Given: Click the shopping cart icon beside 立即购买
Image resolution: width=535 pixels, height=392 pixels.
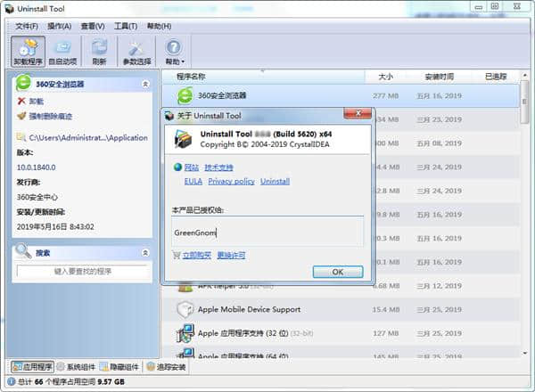Looking at the screenshot, I should click(x=177, y=255).
